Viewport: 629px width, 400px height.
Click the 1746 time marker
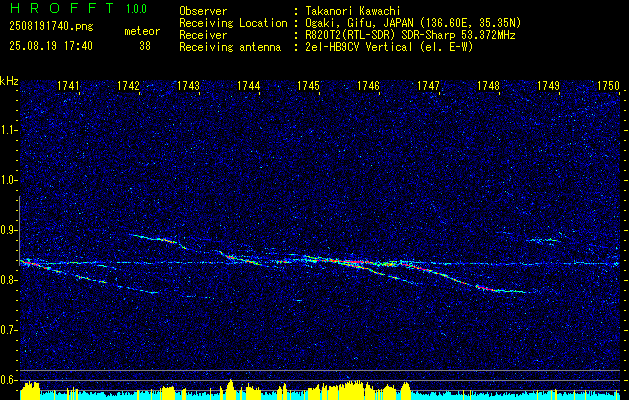tap(368, 85)
